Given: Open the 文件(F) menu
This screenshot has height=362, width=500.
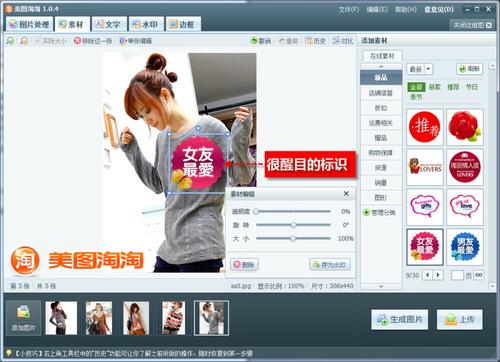Looking at the screenshot, I should pyautogui.click(x=349, y=9).
